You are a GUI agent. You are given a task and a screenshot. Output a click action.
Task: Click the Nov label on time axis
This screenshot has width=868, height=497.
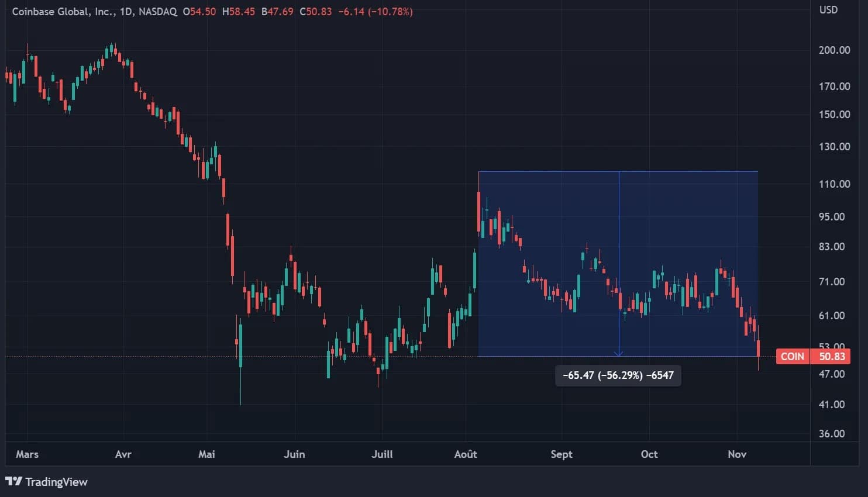pyautogui.click(x=736, y=454)
